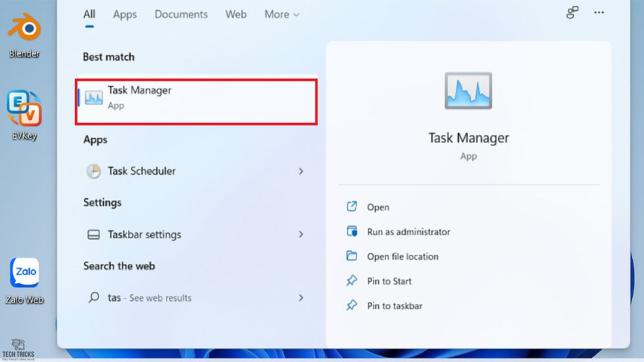Click the Run as administrator shield icon
The height and width of the screenshot is (362, 644).
pyautogui.click(x=352, y=231)
